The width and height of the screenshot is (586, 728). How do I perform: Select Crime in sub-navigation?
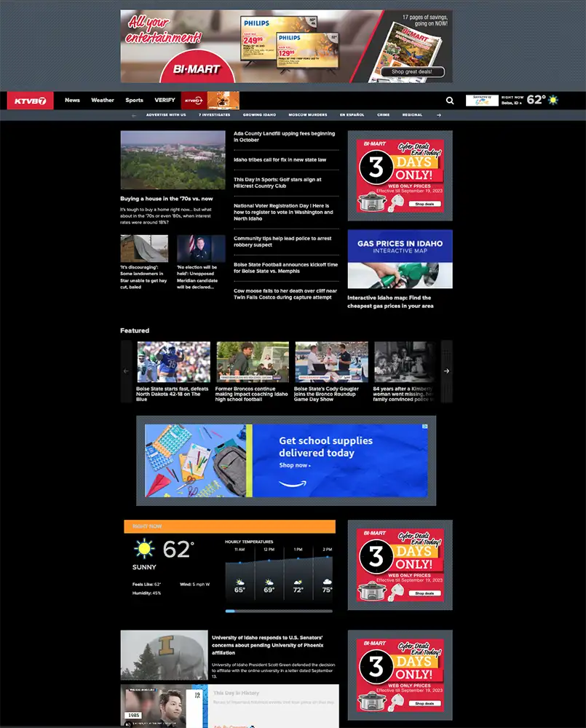384,115
